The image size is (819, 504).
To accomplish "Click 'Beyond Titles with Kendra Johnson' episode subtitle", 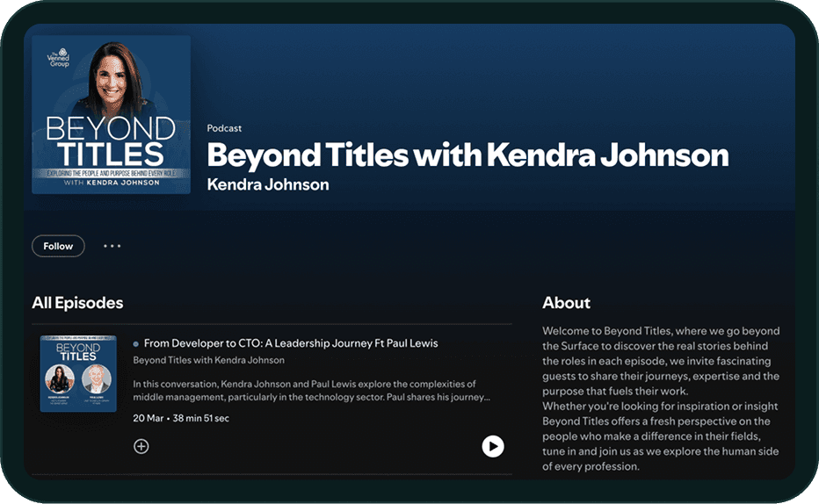I will [208, 360].
